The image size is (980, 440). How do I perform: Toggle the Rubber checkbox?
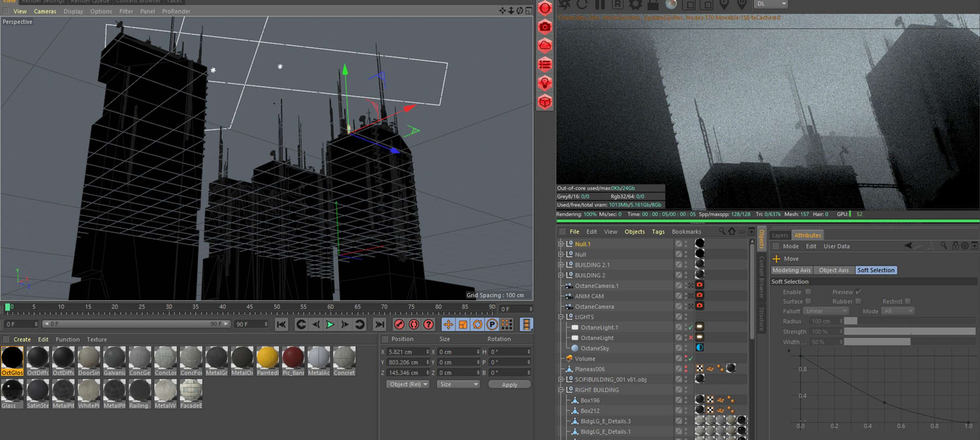tap(858, 301)
